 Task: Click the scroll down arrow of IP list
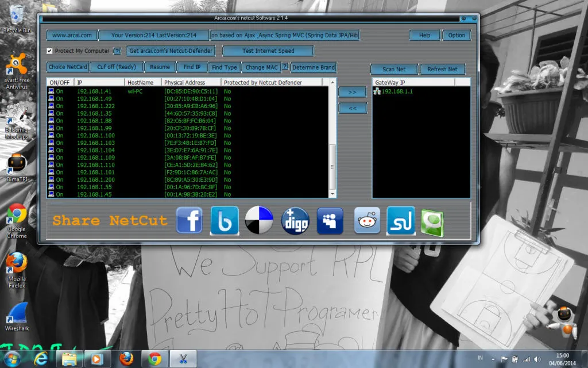(x=332, y=194)
